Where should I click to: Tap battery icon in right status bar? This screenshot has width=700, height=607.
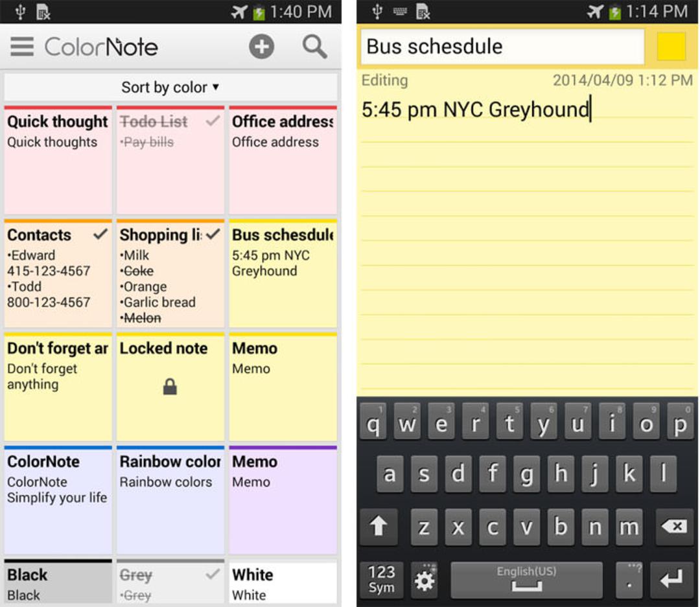click(x=615, y=12)
